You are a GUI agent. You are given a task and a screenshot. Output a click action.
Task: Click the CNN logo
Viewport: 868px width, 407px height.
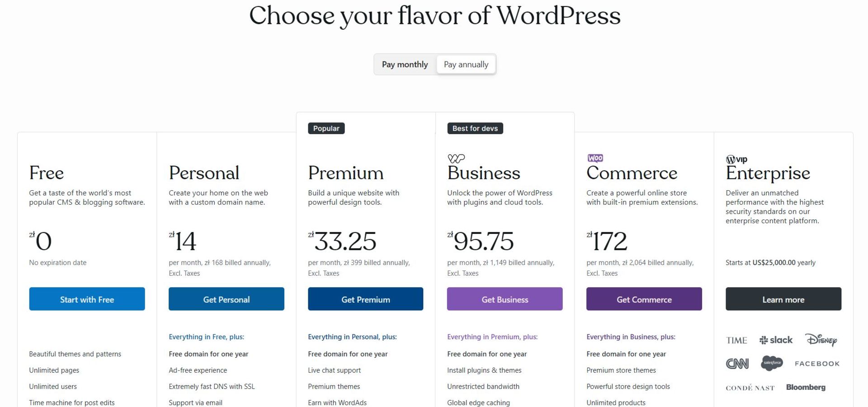(737, 364)
